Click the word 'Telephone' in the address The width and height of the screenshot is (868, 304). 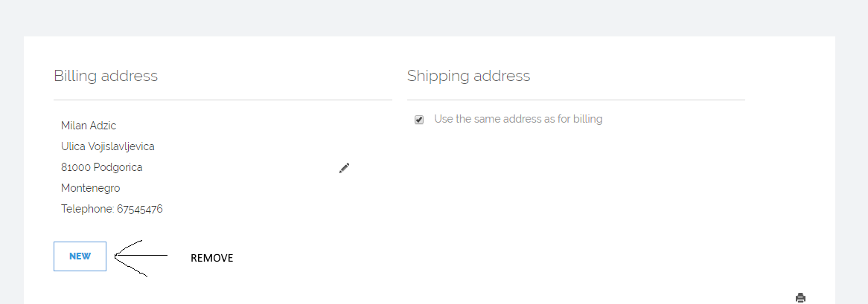pos(87,209)
